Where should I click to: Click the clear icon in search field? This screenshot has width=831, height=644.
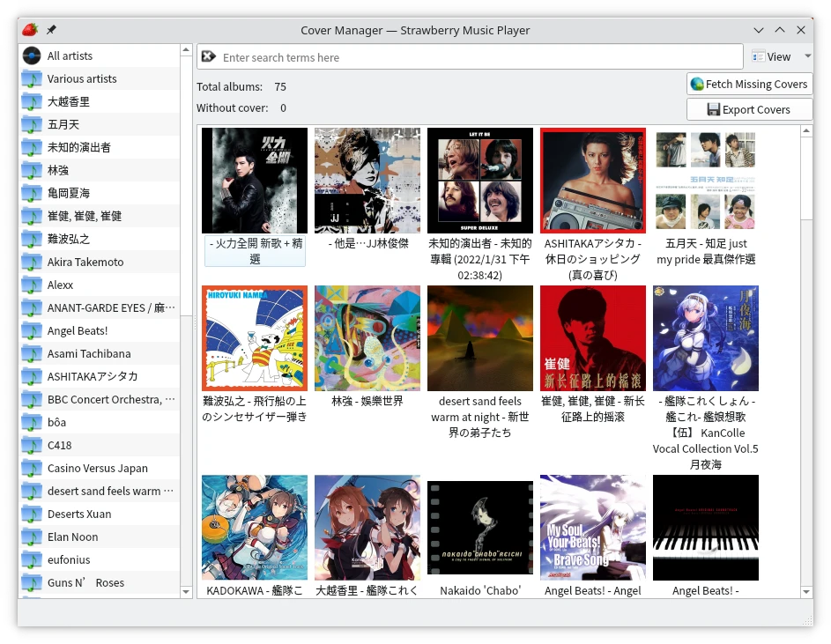tap(209, 57)
